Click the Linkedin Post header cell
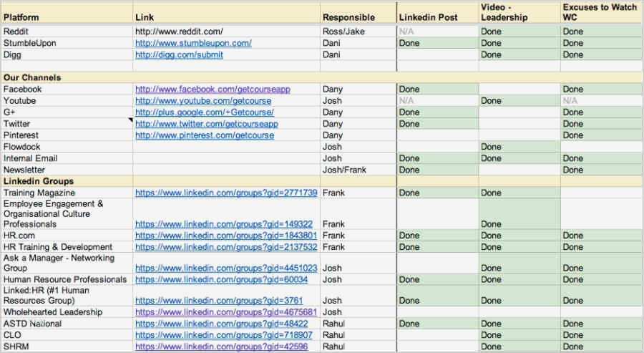This screenshot has width=644, height=353. (437, 17)
